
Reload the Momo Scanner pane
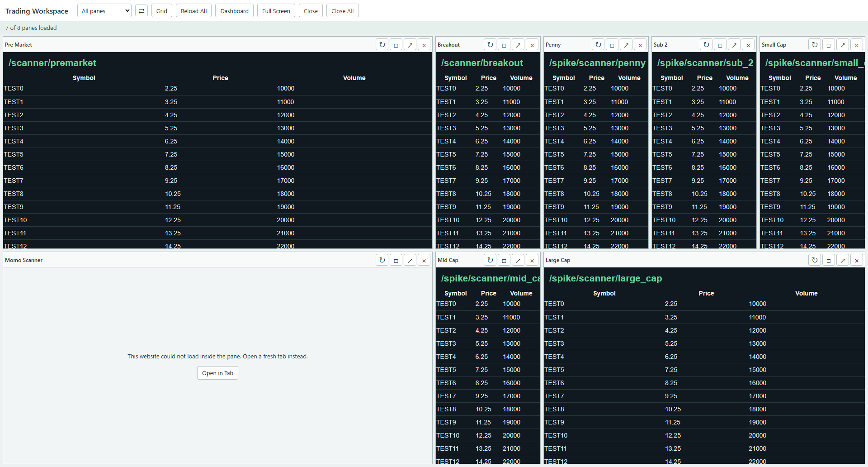pos(382,260)
